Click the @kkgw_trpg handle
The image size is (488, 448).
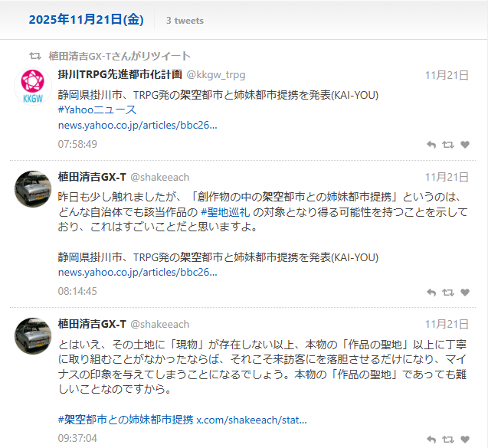point(216,75)
